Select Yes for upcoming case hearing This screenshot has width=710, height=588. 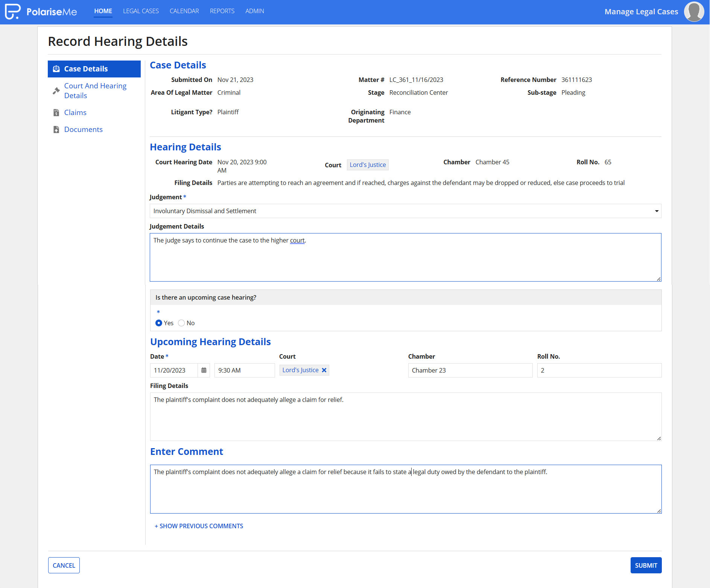click(x=159, y=323)
